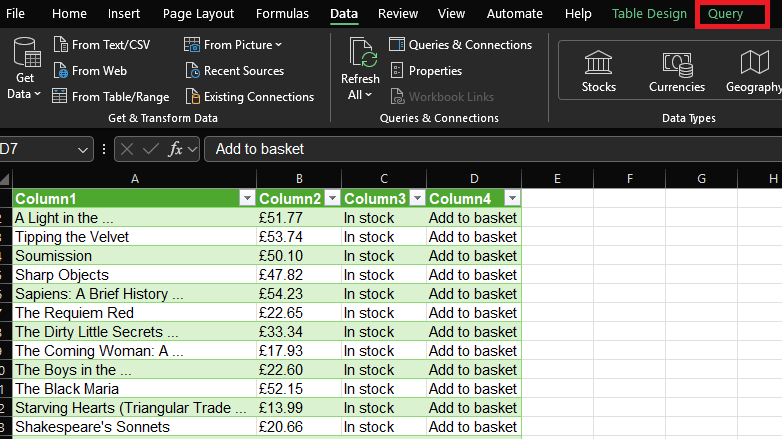
Task: Click the Select All corner triangle
Action: (5, 180)
